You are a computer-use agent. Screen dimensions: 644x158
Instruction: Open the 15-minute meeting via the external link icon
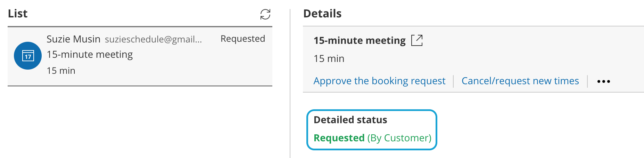pyautogui.click(x=417, y=40)
